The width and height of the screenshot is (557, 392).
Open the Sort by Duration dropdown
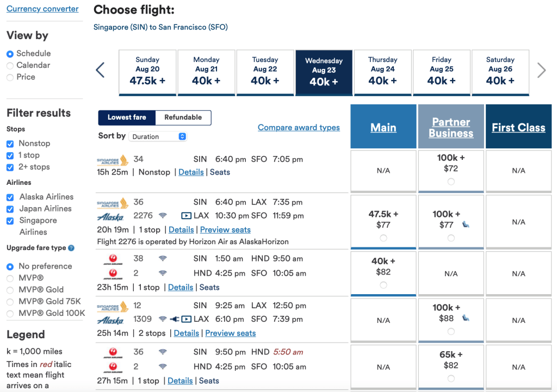click(158, 136)
